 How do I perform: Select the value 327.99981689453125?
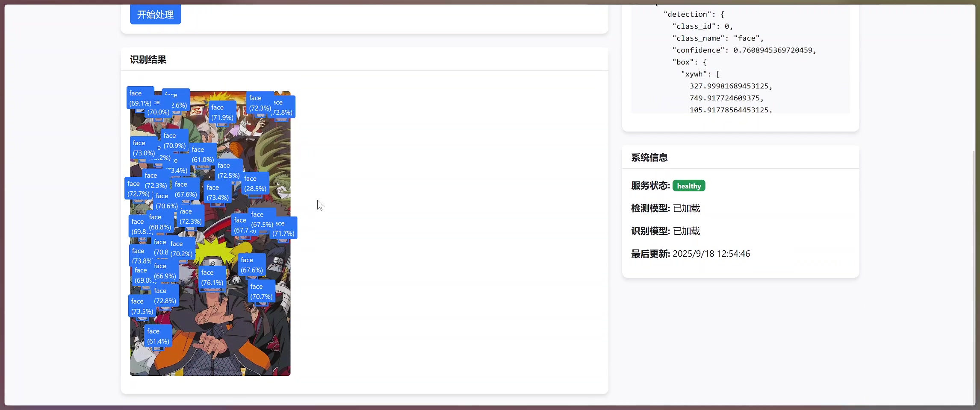point(729,86)
